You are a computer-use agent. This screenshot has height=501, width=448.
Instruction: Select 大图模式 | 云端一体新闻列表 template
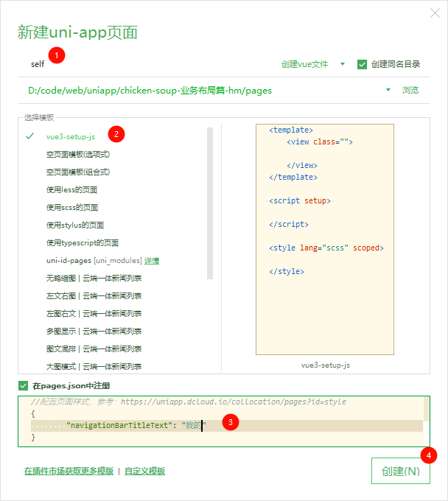pos(94,366)
